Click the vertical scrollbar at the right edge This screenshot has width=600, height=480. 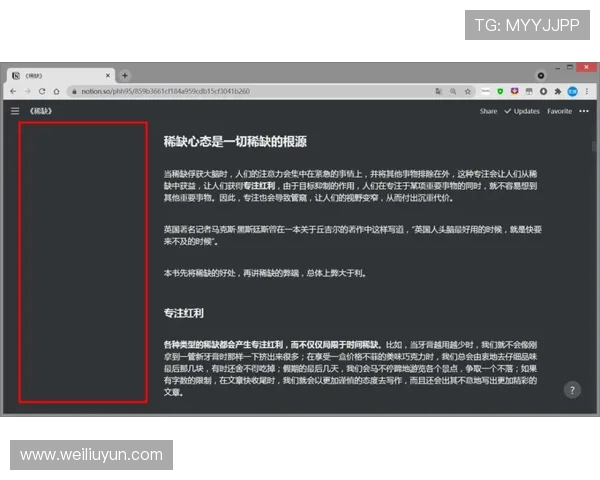(594, 146)
